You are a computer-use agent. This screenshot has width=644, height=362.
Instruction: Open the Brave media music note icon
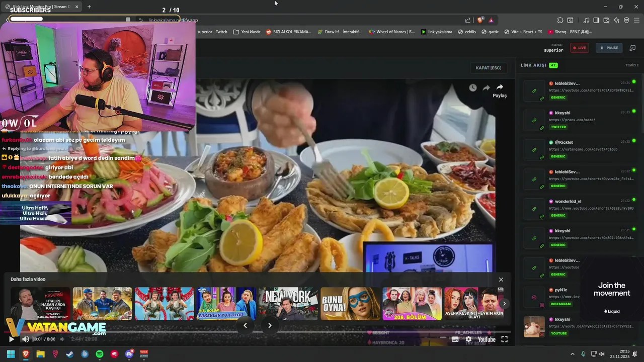point(586,20)
